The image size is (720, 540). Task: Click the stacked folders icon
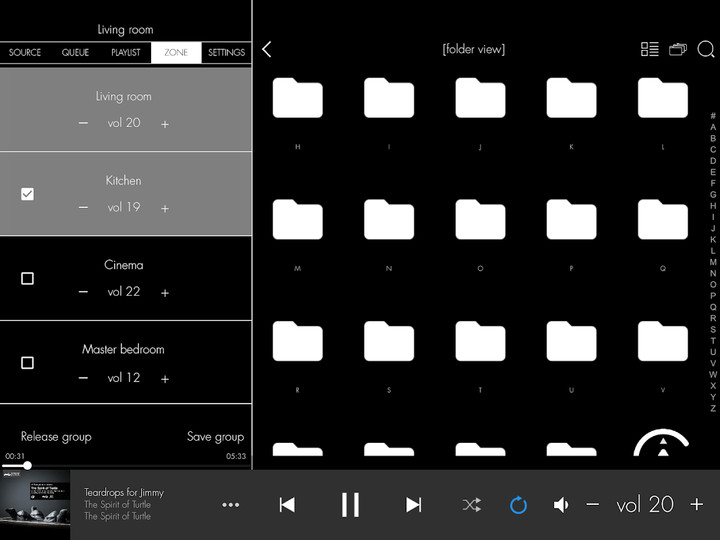tap(678, 50)
